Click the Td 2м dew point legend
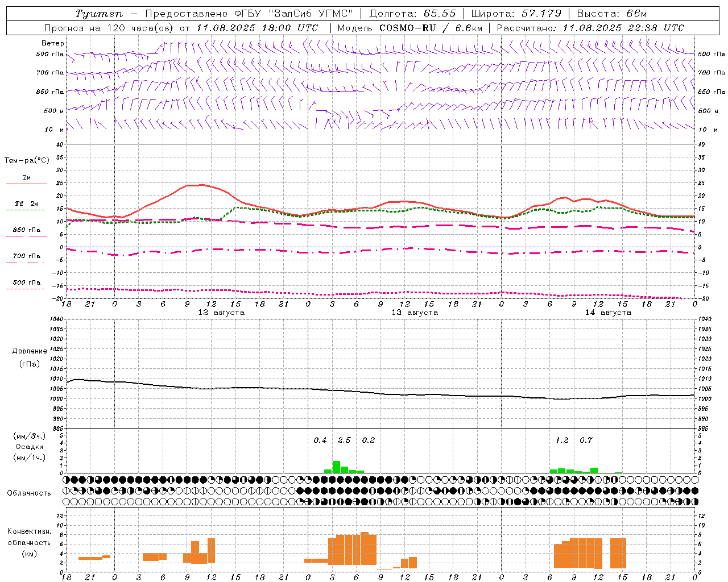The width and height of the screenshot is (728, 582). click(x=26, y=206)
